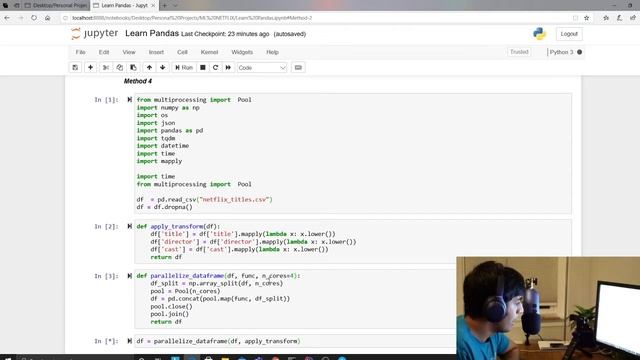Click the Python 3 kernel name
The image size is (640, 360).
561,52
